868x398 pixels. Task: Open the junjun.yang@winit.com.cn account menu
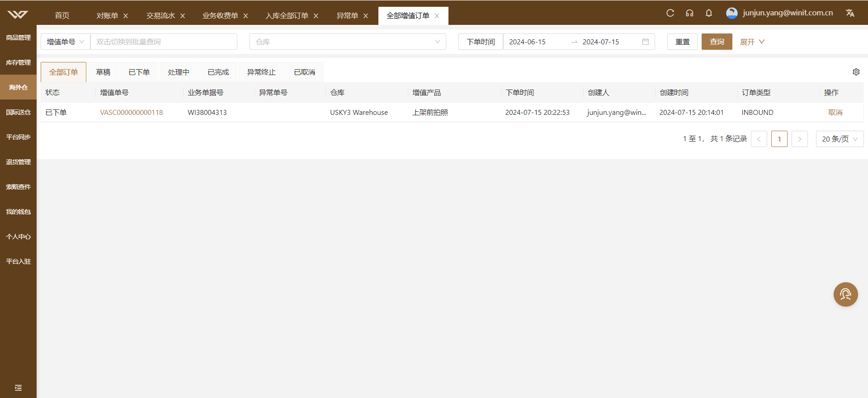coord(788,13)
